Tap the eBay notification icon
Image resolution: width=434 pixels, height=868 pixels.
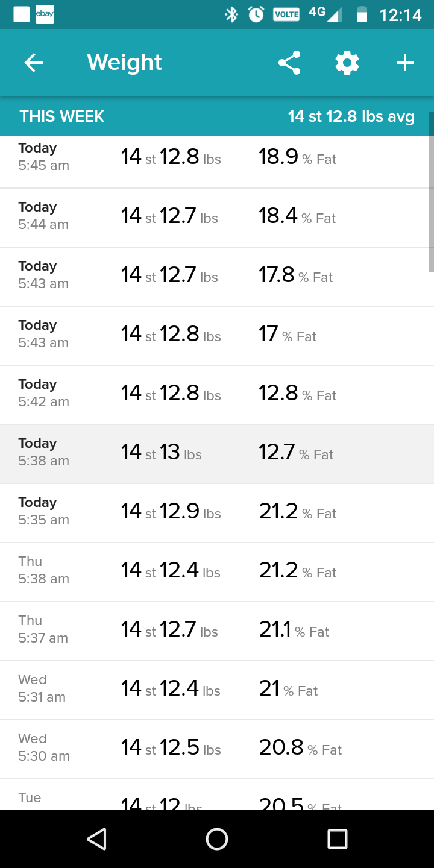[45, 14]
